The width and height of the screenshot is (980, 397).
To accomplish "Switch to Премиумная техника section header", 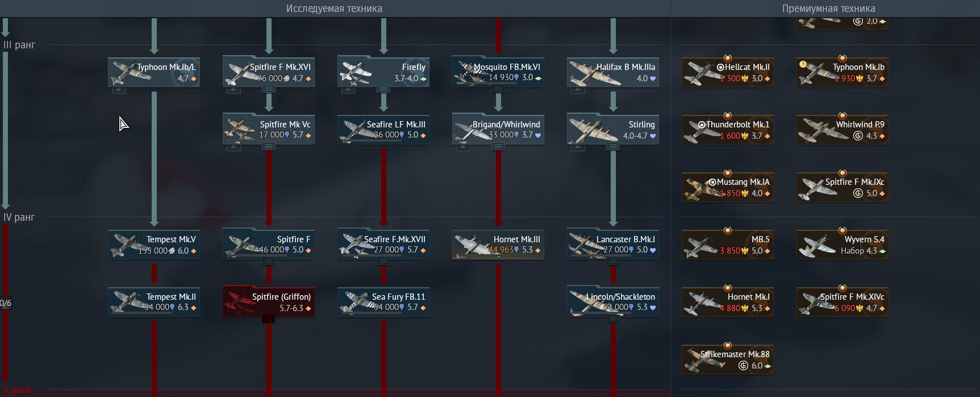I will 828,9.
